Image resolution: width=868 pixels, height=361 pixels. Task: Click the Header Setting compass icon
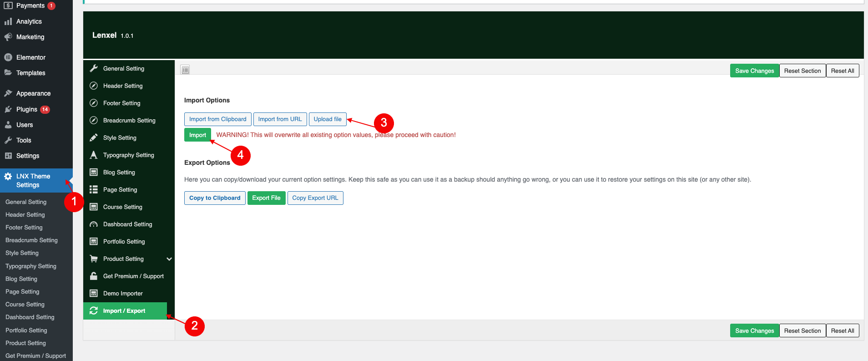pyautogui.click(x=94, y=86)
